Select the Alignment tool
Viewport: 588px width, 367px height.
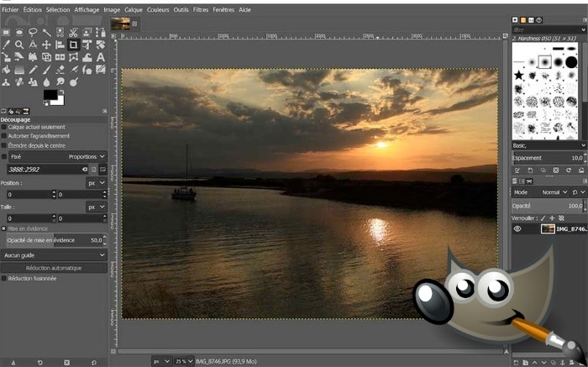click(60, 45)
